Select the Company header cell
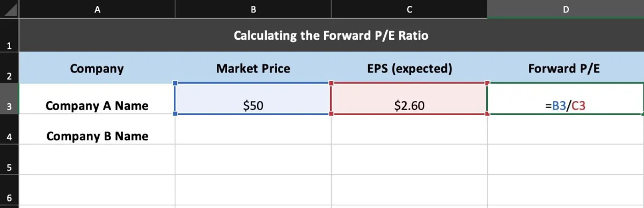 tap(97, 68)
